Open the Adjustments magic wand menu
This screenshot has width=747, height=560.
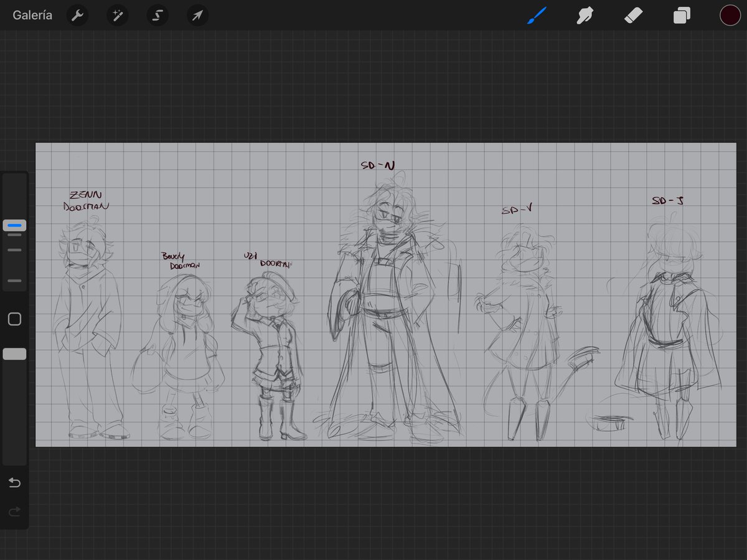117,15
